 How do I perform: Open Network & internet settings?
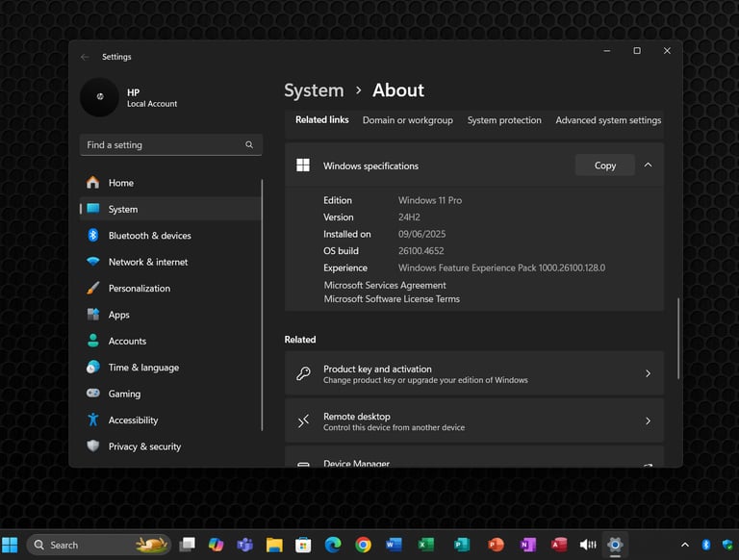coord(147,262)
